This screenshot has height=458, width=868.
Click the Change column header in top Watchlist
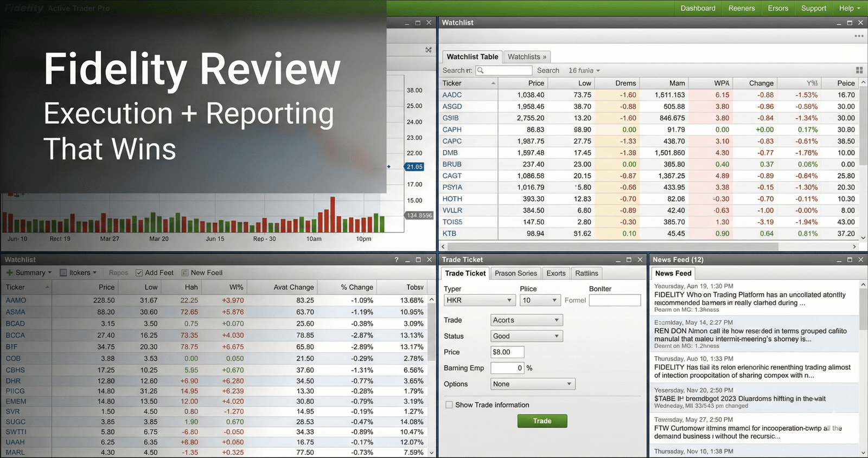pyautogui.click(x=761, y=83)
